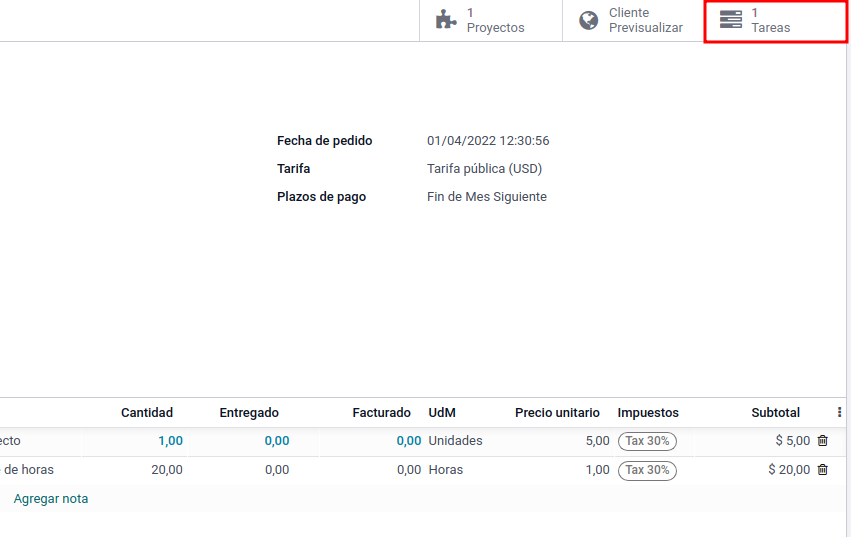Select the Tarifa pública (USD) field

point(484,169)
